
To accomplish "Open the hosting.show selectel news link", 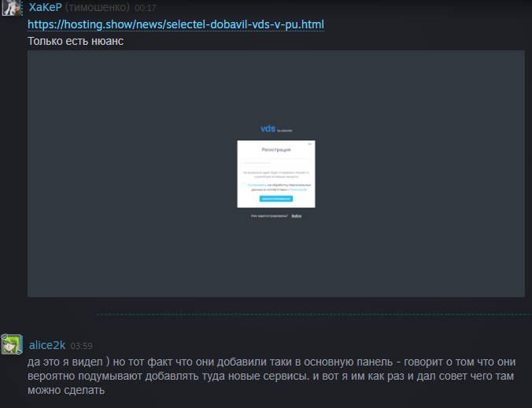I will coord(175,24).
